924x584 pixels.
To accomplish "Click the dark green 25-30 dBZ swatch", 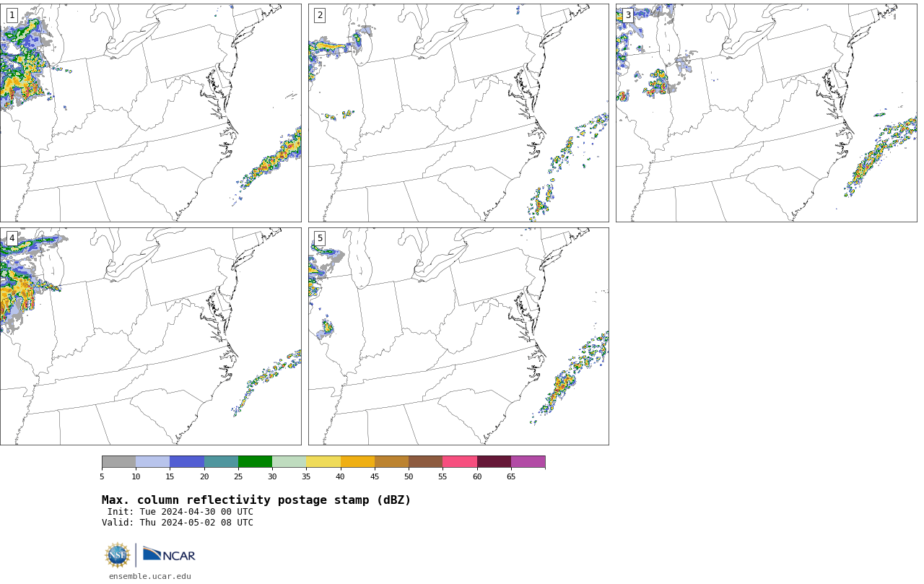I will click(x=255, y=462).
